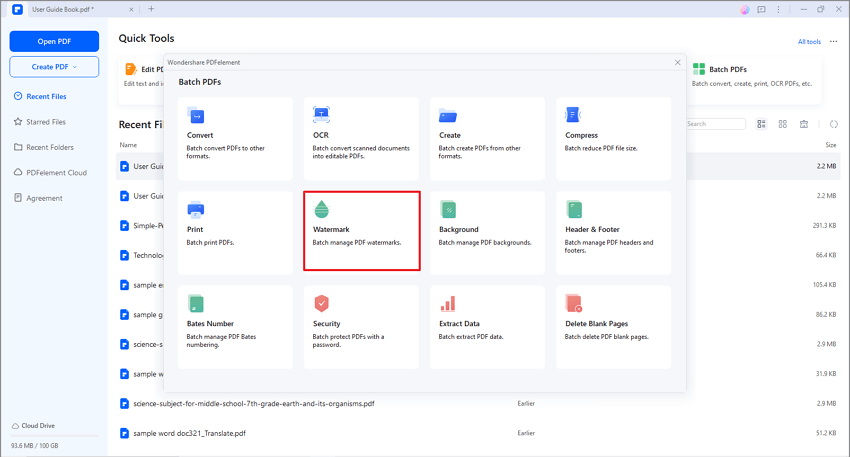Open Agreement in sidebar
The image size is (850, 457).
pyautogui.click(x=38, y=198)
